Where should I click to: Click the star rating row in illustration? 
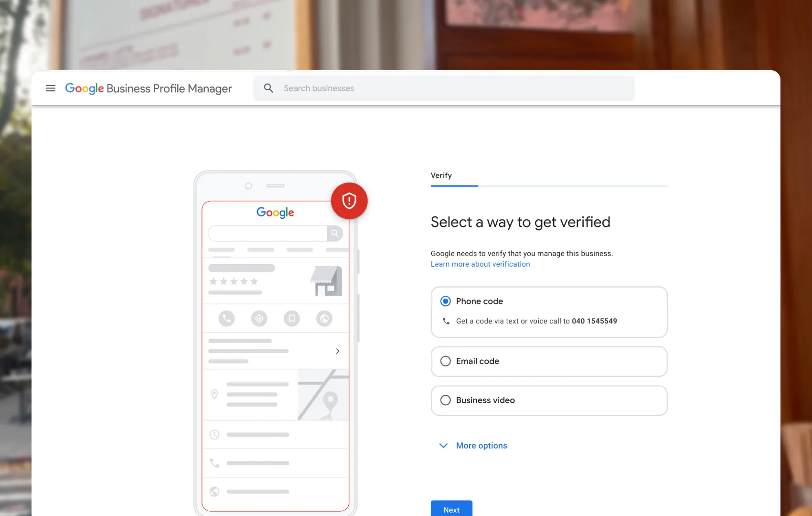[234, 281]
